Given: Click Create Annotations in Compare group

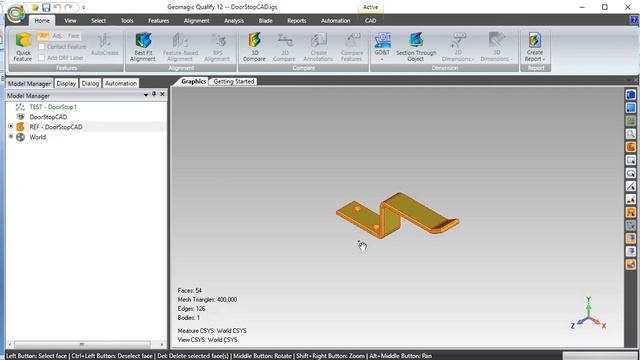Looking at the screenshot, I should [x=318, y=47].
